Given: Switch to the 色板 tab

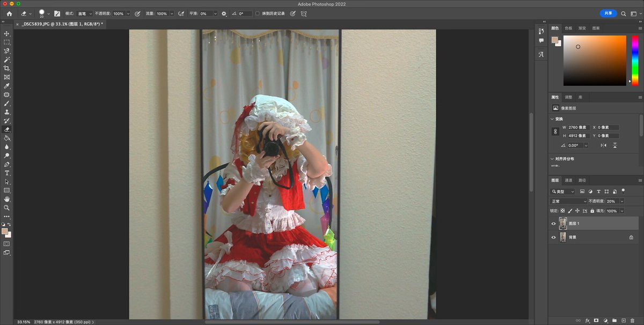Looking at the screenshot, I should [569, 28].
